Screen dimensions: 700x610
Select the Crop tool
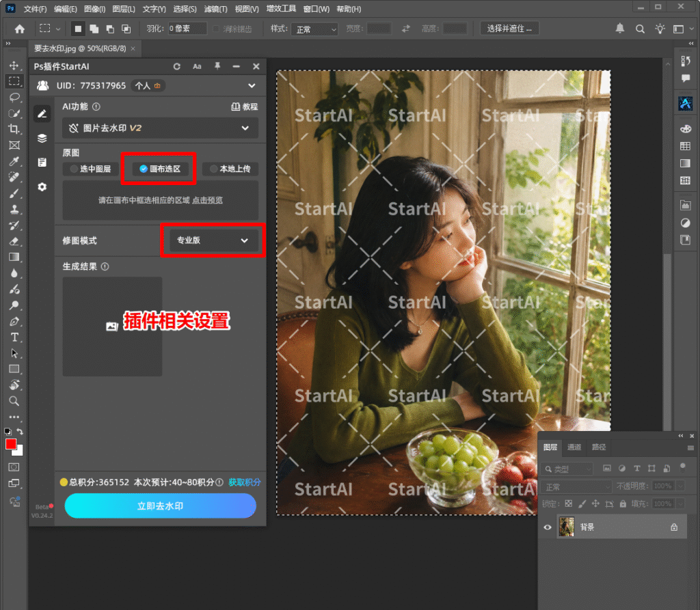(14, 129)
